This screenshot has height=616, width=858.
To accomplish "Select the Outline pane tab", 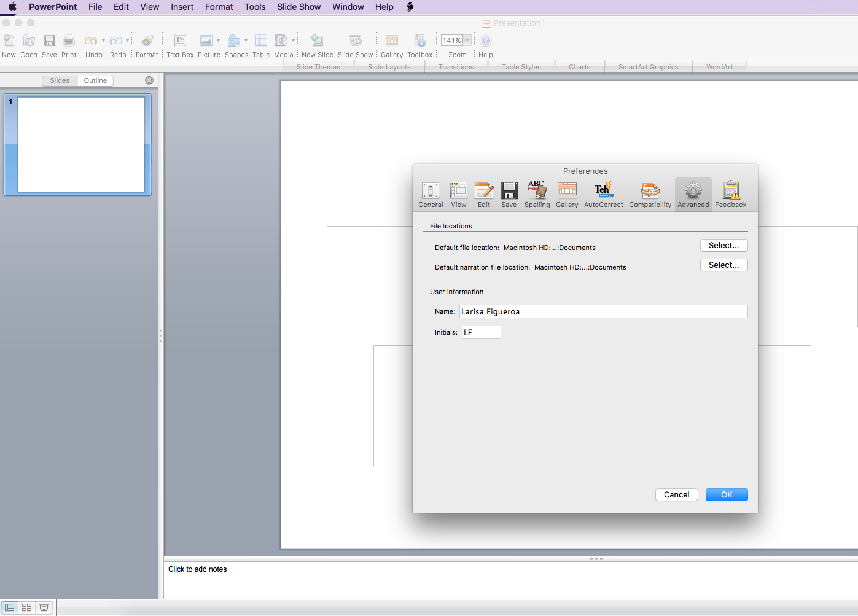I will point(95,80).
